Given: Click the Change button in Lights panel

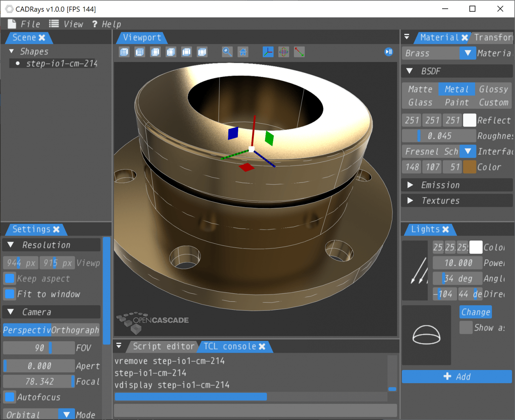Looking at the screenshot, I should tap(475, 311).
